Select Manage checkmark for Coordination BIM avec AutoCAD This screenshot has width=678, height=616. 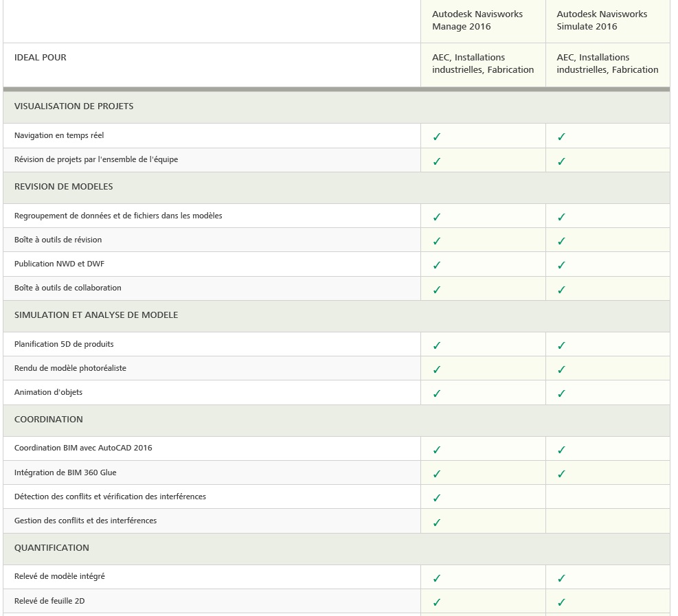(x=437, y=450)
